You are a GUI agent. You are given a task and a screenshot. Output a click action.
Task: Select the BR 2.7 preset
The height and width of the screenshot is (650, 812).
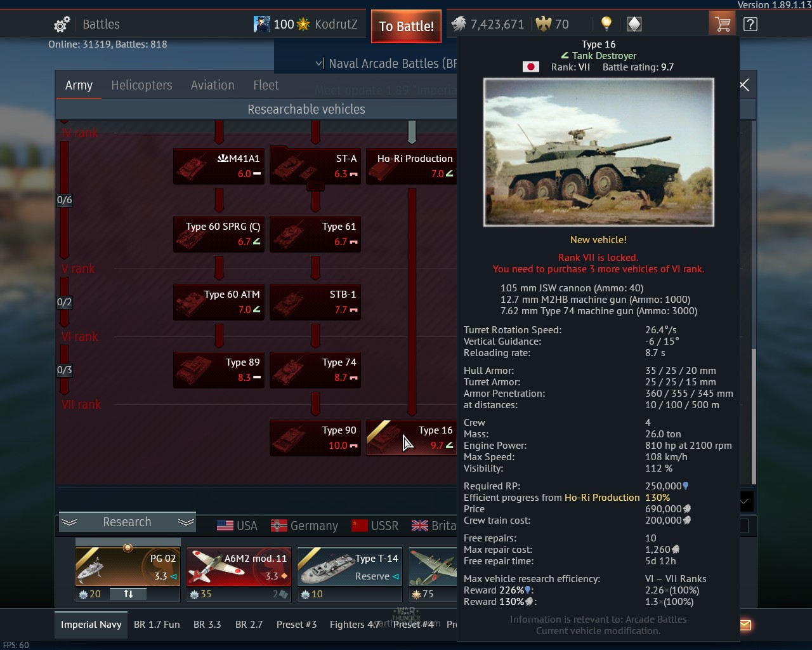click(249, 625)
